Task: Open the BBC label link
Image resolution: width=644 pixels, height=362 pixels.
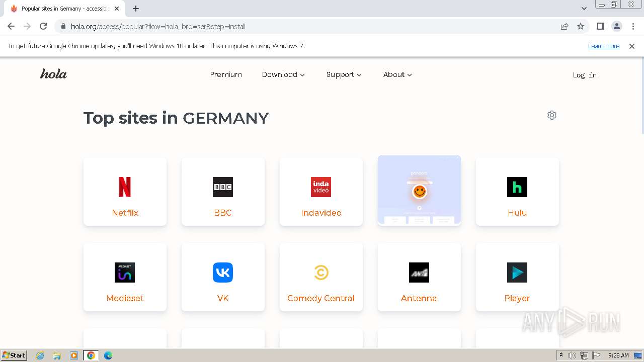Action: [x=223, y=213]
